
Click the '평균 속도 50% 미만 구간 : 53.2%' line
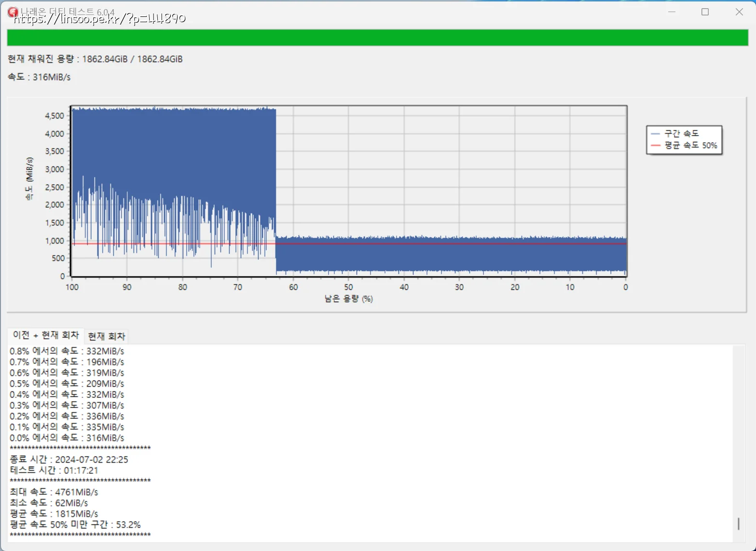pos(75,524)
